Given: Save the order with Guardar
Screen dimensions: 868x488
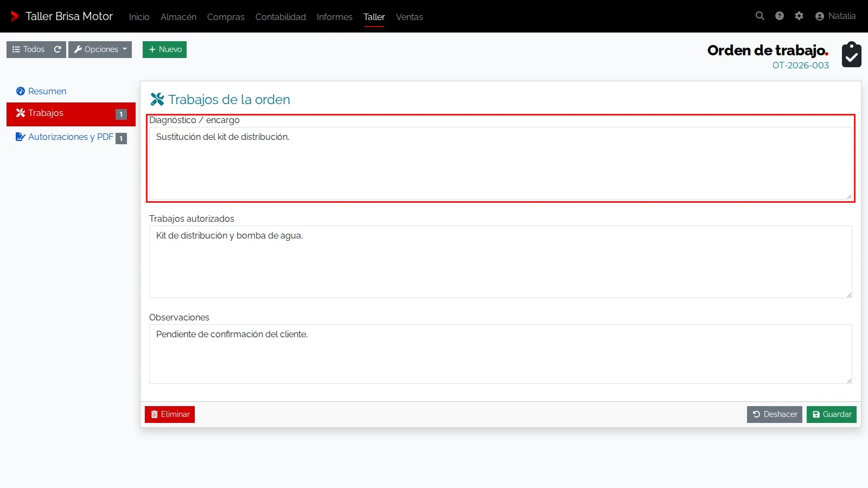Looking at the screenshot, I should click(x=831, y=414).
